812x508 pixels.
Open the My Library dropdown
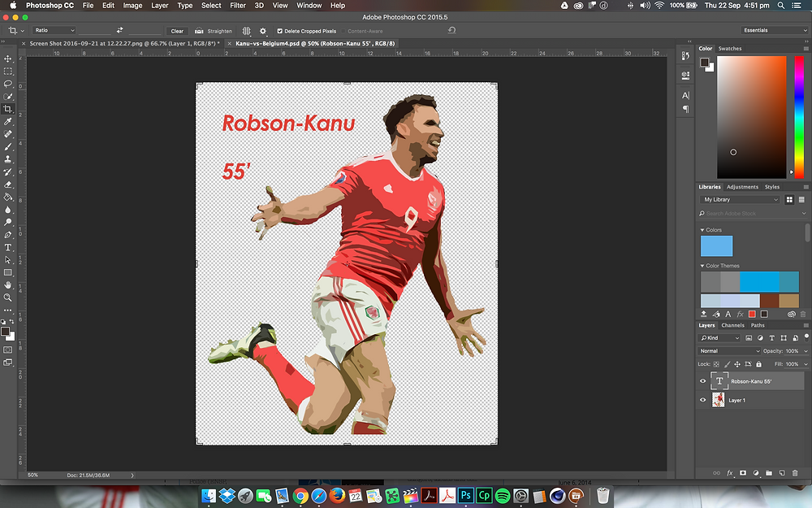click(740, 200)
